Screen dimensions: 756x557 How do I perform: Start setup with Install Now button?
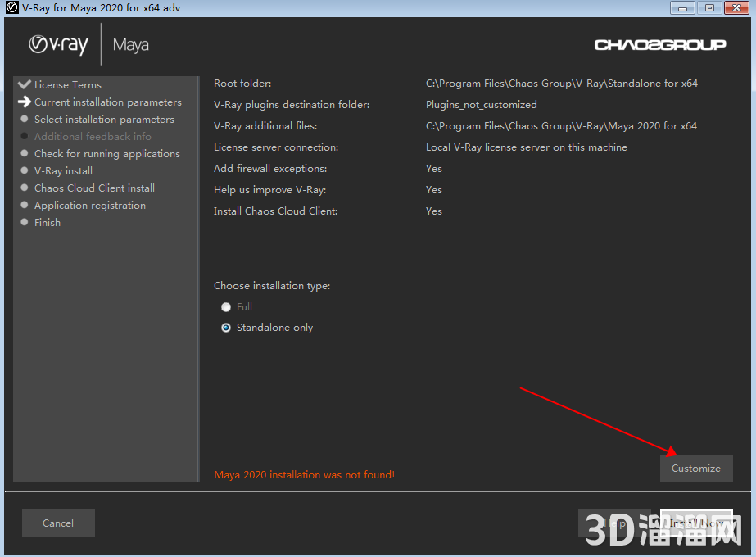[697, 523]
